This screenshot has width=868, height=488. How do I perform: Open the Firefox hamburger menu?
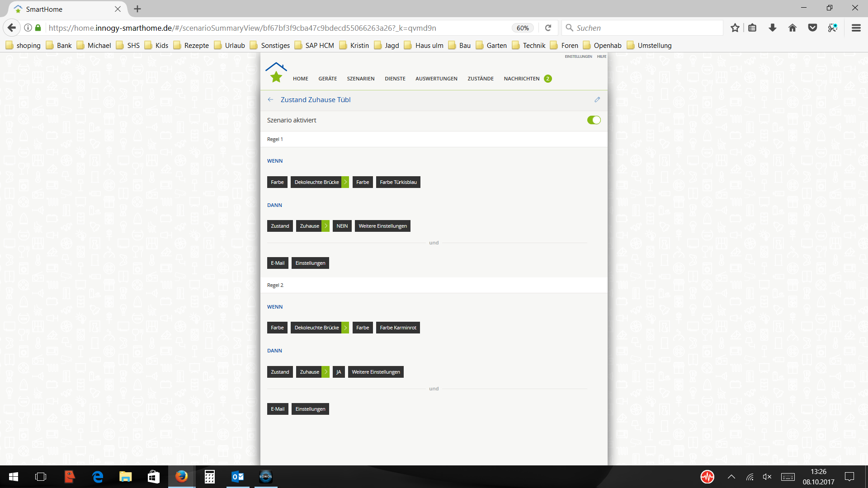point(856,28)
